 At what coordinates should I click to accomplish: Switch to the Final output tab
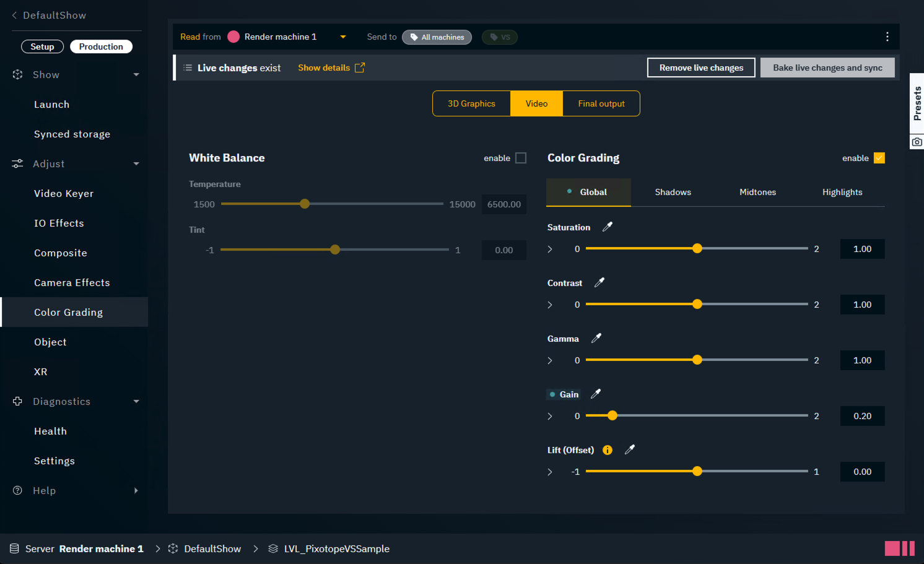(601, 104)
